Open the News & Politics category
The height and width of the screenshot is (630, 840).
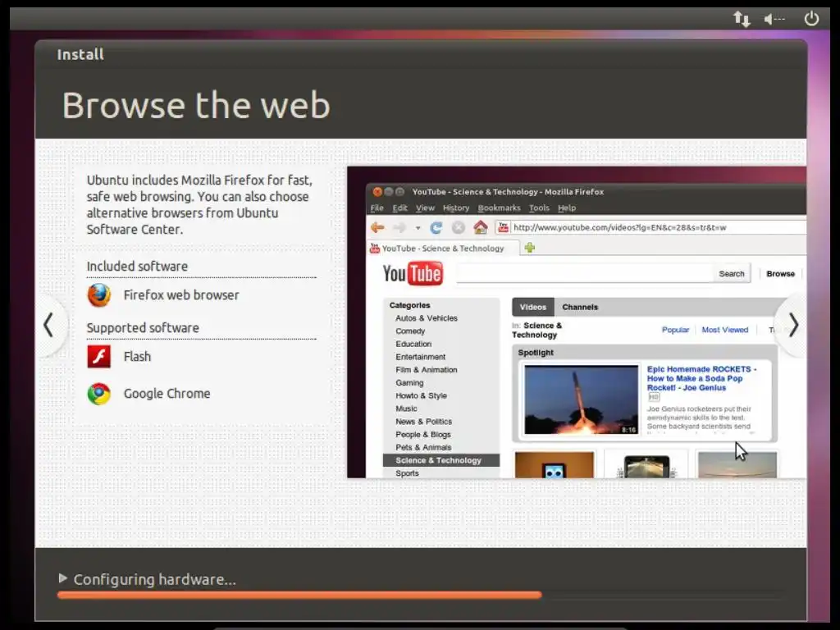click(424, 422)
